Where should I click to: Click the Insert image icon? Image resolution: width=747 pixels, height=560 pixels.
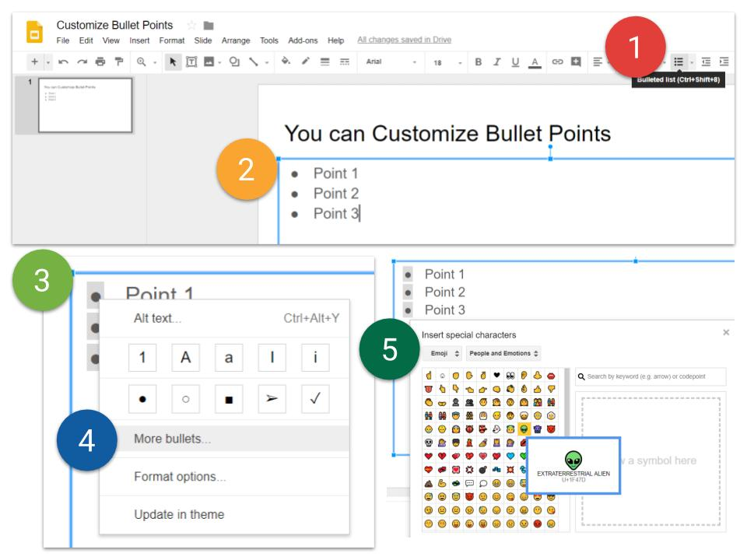[209, 61]
